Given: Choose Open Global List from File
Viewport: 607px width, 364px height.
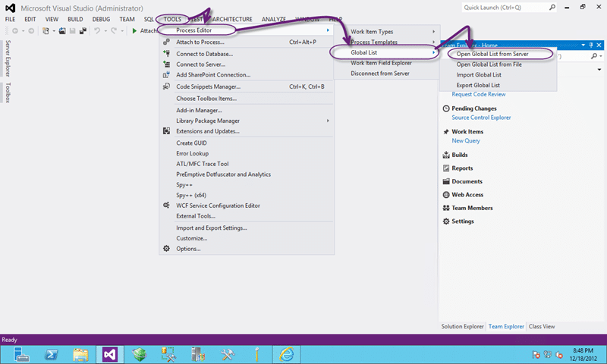Looking at the screenshot, I should point(498,64).
